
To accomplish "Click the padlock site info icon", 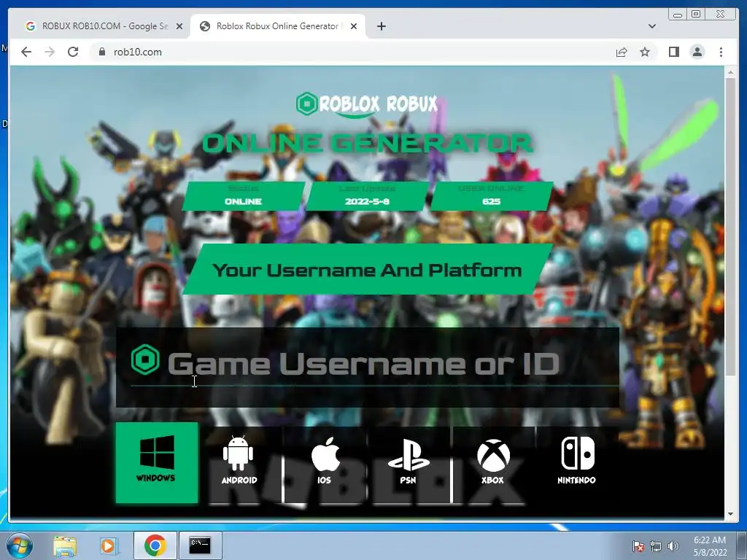I will (101, 52).
